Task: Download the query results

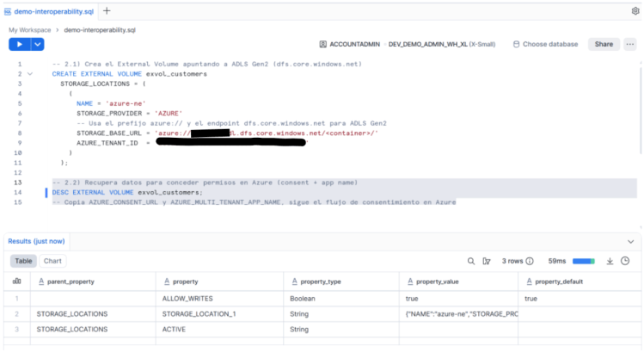Action: pyautogui.click(x=610, y=261)
